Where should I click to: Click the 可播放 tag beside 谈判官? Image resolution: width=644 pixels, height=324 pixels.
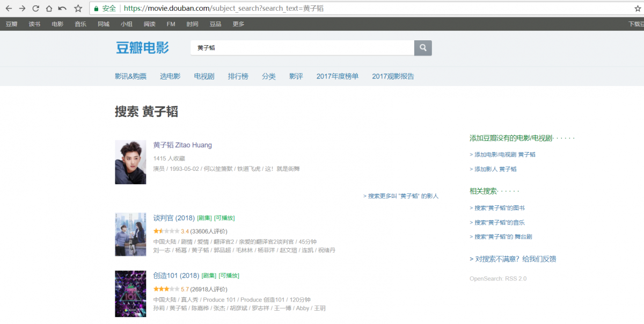coord(224,218)
